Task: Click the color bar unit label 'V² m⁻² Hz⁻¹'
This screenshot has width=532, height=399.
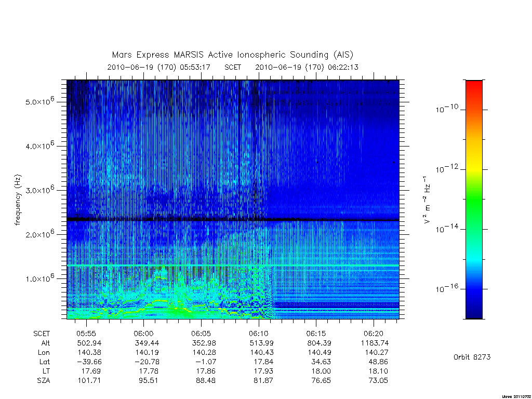Action: pyautogui.click(x=427, y=200)
